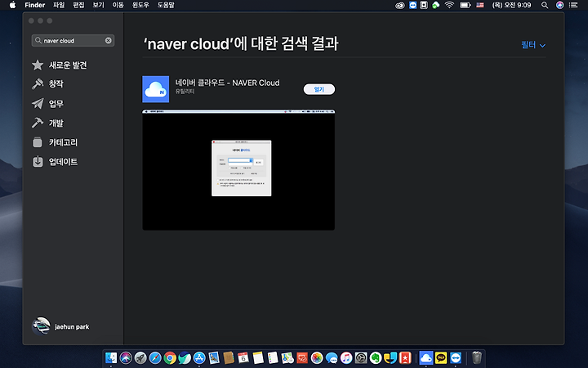The width and height of the screenshot is (588, 368).
Task: Open the 업무 (Work) sidebar section
Action: [47, 103]
